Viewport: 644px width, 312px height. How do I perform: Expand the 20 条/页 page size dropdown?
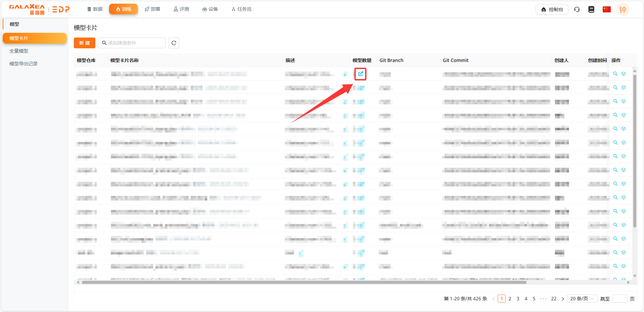582,299
